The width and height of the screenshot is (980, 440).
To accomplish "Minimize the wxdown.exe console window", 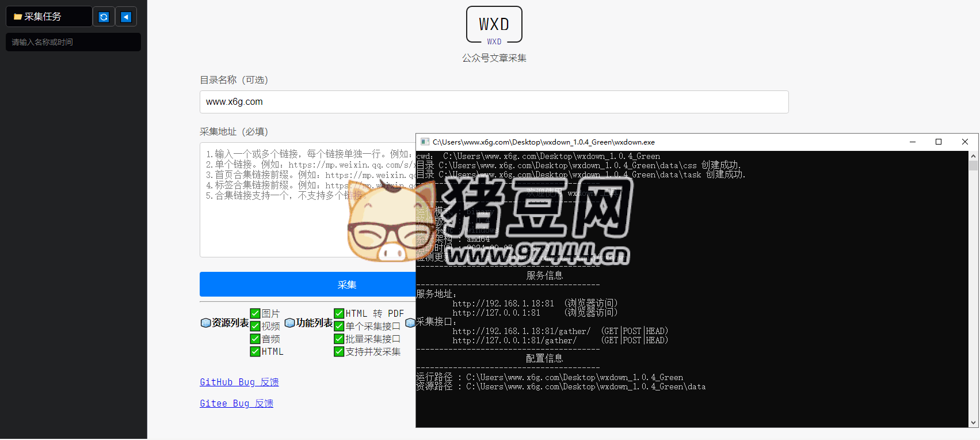I will tap(912, 142).
